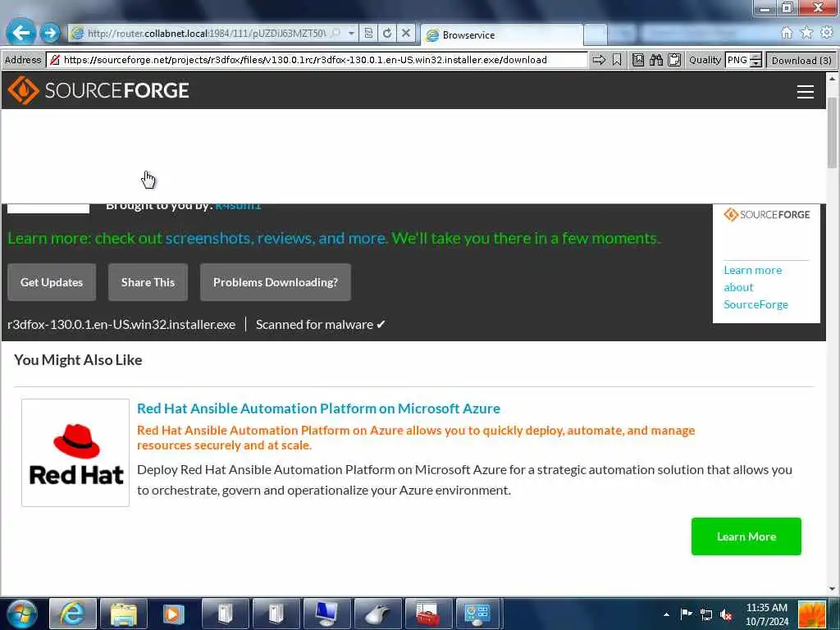840x630 pixels.
Task: Show hidden tray icons arrow
Action: tap(666, 614)
